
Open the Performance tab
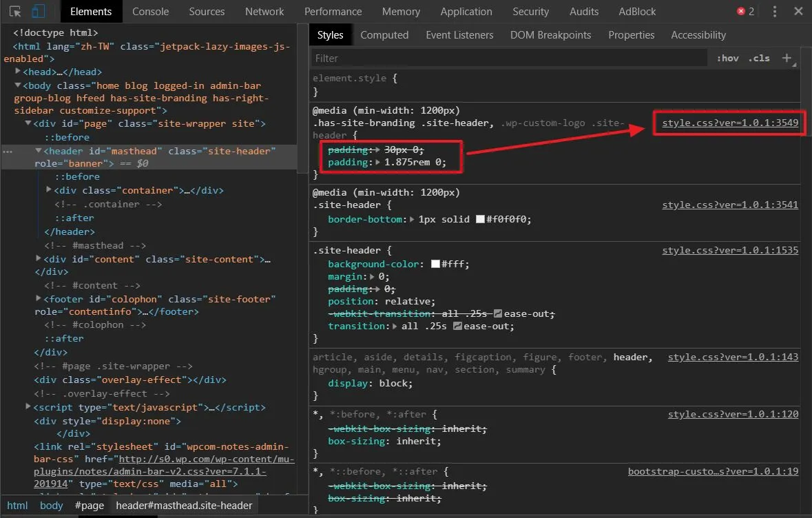[x=333, y=12]
